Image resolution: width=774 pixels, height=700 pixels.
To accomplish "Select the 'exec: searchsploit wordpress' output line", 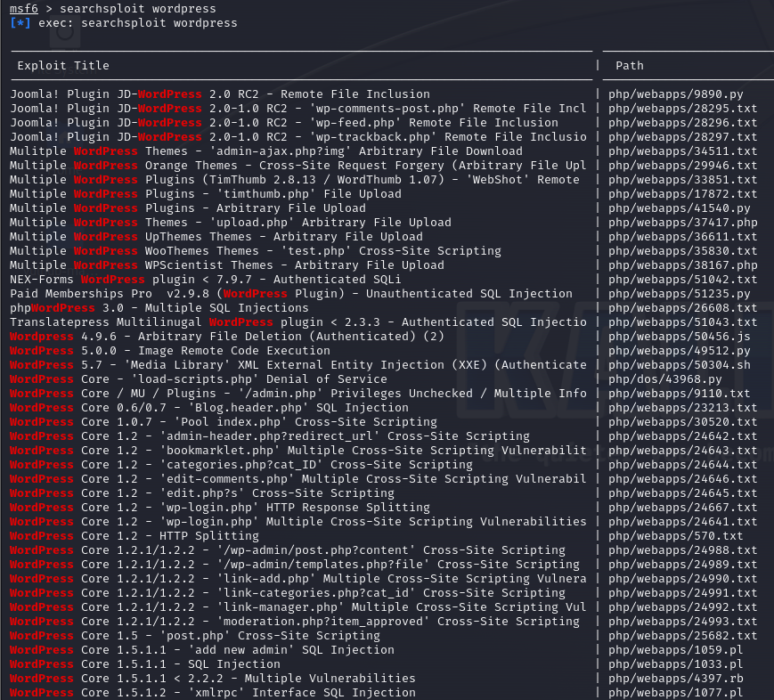I will (124, 23).
